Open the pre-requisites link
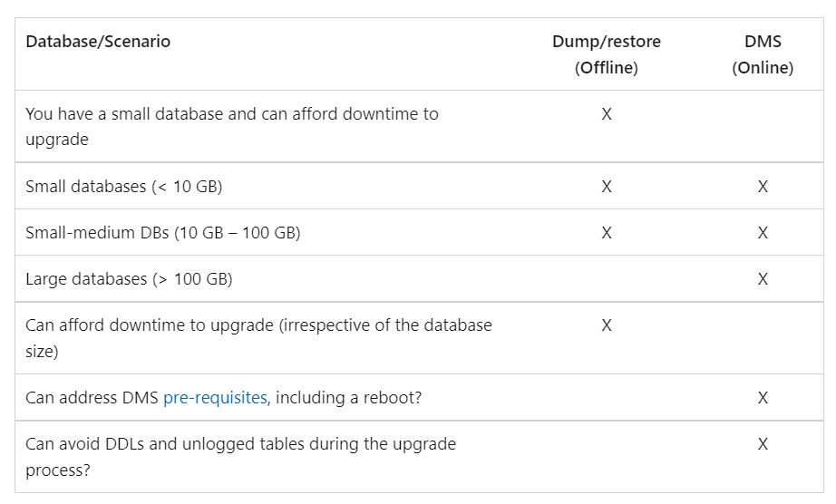 click(215, 398)
